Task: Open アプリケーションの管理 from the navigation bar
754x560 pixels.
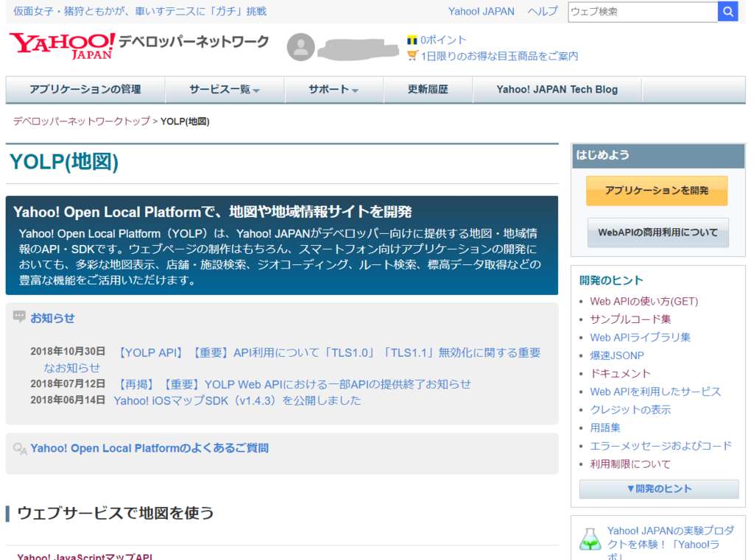Action: (x=85, y=90)
